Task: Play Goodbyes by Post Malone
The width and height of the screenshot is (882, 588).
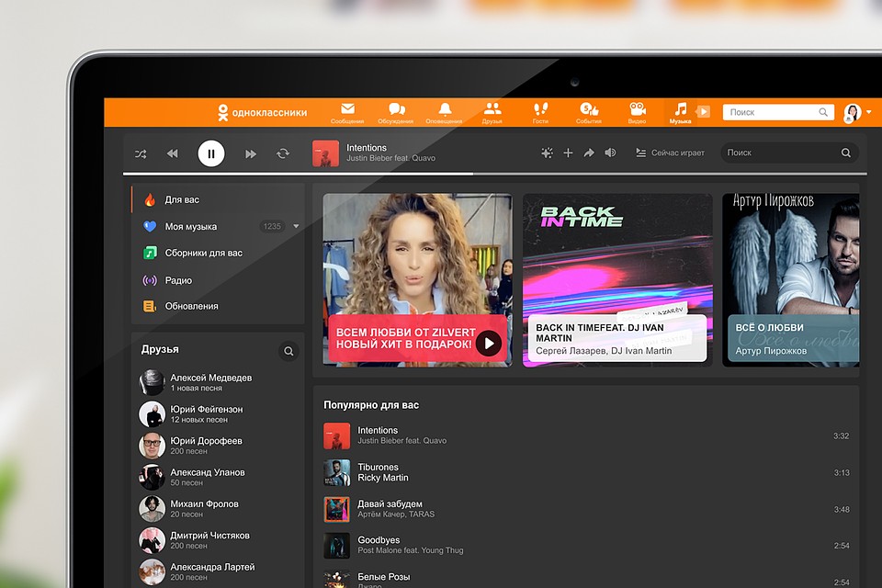Action: point(587,546)
